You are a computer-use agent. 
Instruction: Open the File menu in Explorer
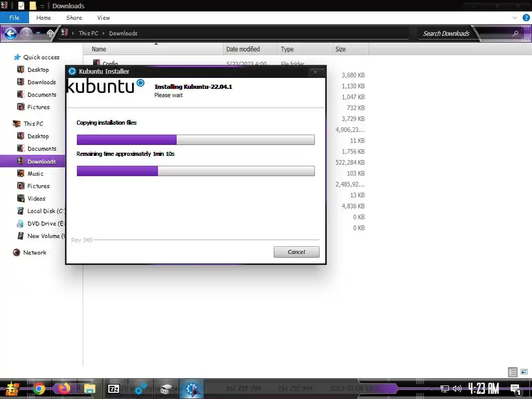[x=14, y=18]
